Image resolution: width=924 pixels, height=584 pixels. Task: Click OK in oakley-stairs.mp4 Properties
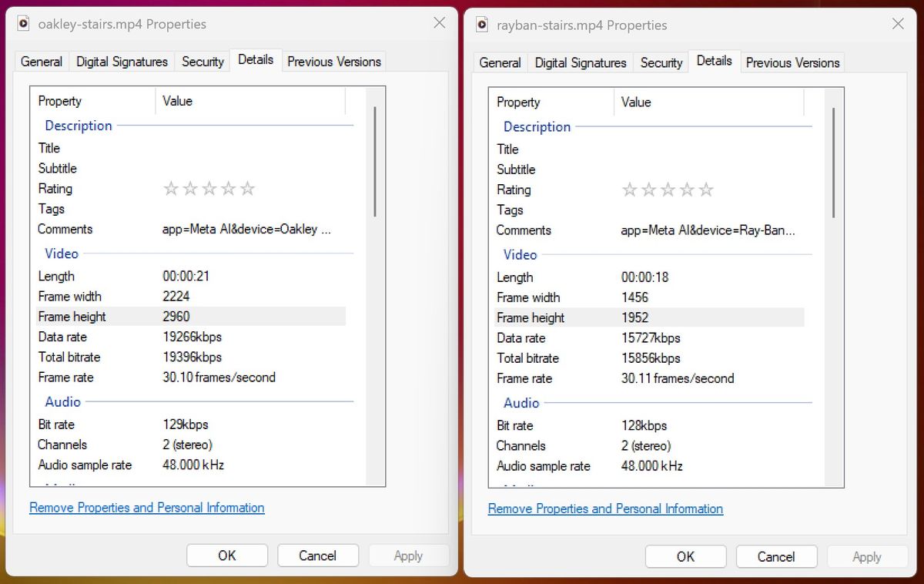tap(227, 555)
